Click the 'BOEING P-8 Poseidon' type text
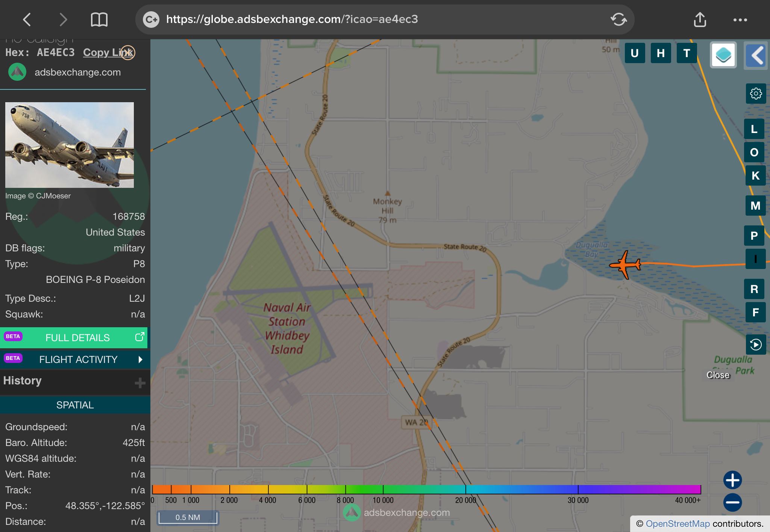The width and height of the screenshot is (770, 532). [95, 280]
